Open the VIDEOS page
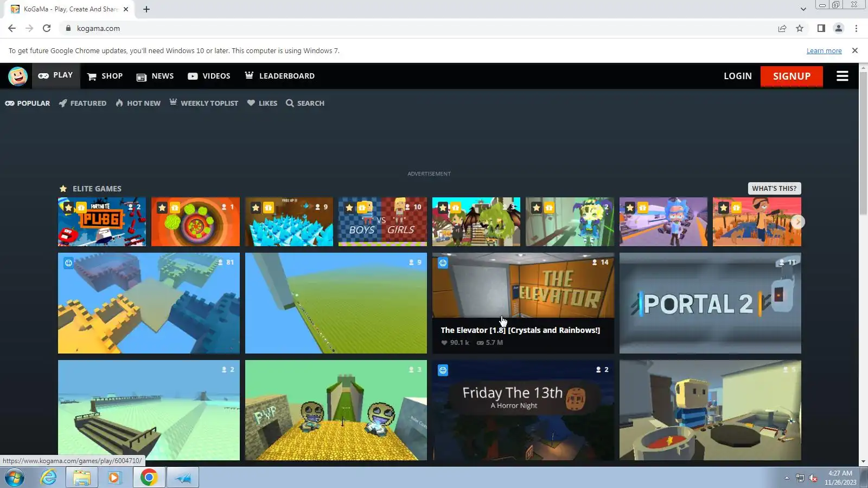 coord(209,76)
